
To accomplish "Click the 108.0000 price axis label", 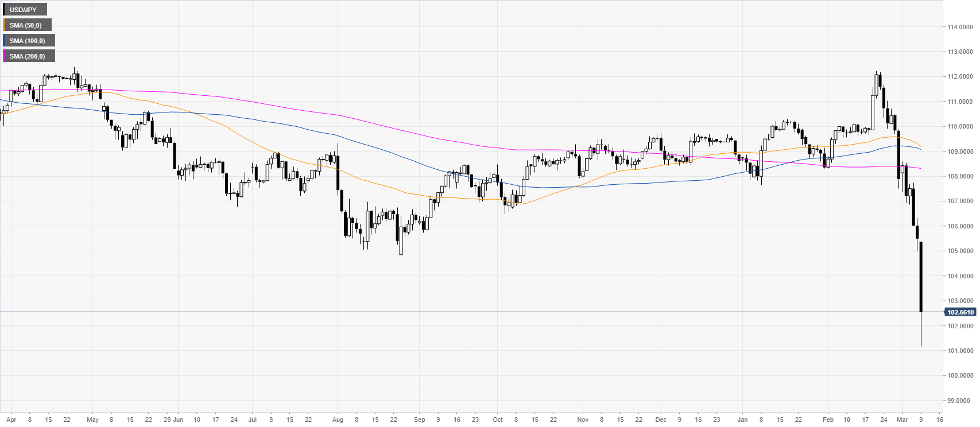I will coord(960,176).
